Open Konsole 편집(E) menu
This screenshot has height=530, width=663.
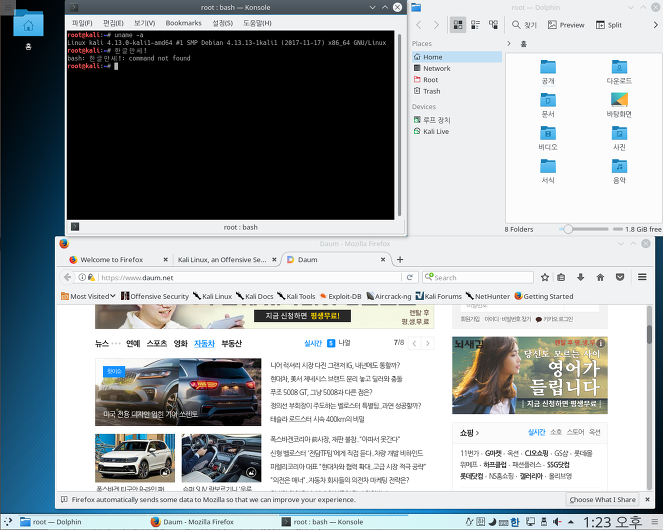click(x=113, y=23)
